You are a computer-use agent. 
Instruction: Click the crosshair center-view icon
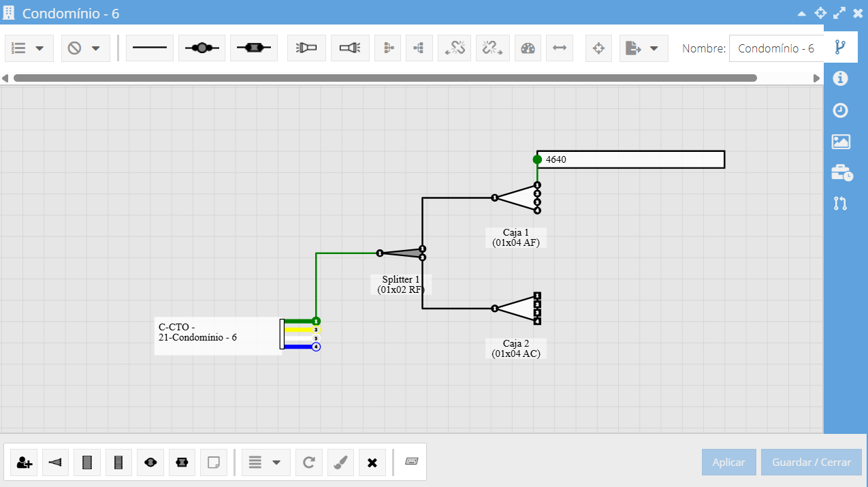tap(599, 48)
